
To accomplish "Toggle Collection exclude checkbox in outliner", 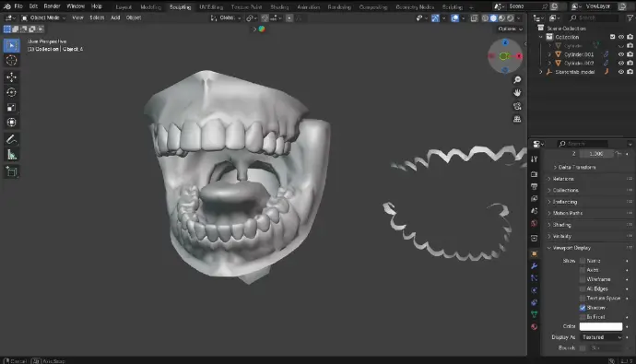I will pos(612,37).
